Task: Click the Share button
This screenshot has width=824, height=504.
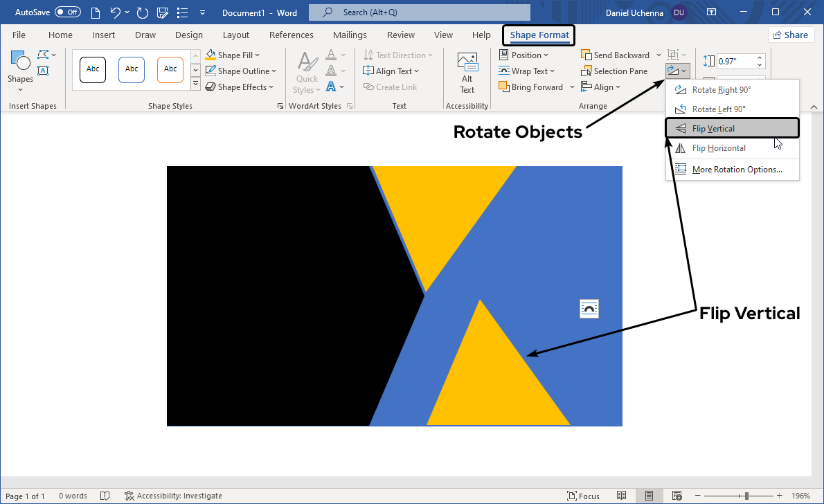Action: coord(790,35)
